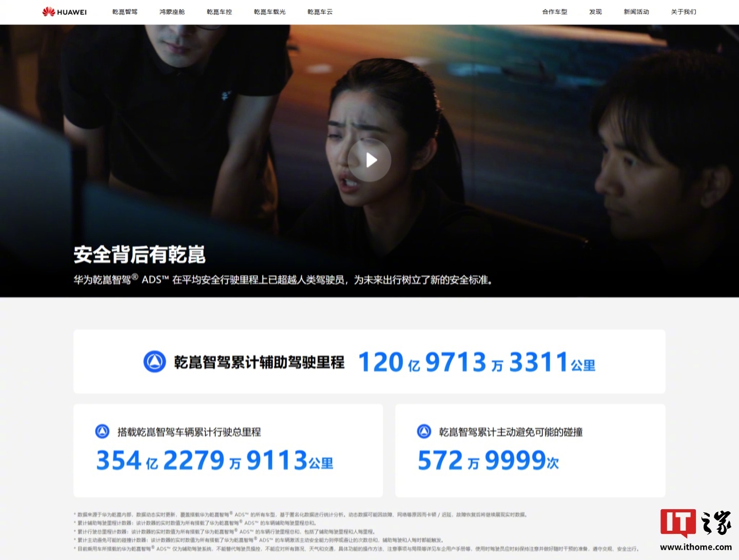Go to 合作车型 page
Viewport: 739px width, 560px height.
(555, 12)
